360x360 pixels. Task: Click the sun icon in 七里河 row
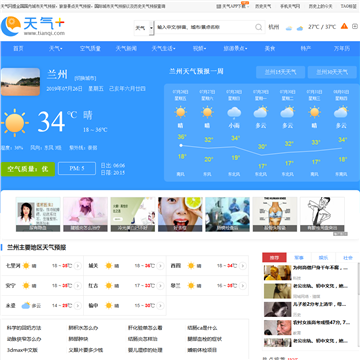tap(26, 266)
